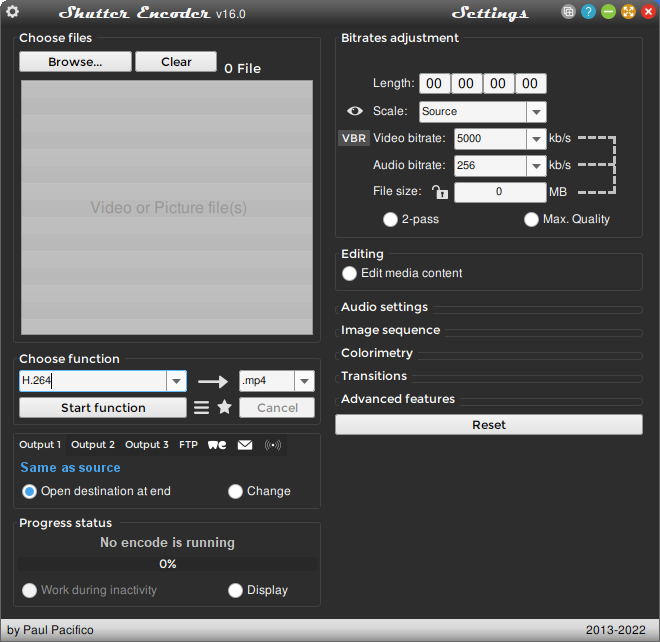The height and width of the screenshot is (642, 660).
Task: Click the 0 File counter text
Action: 243,69
